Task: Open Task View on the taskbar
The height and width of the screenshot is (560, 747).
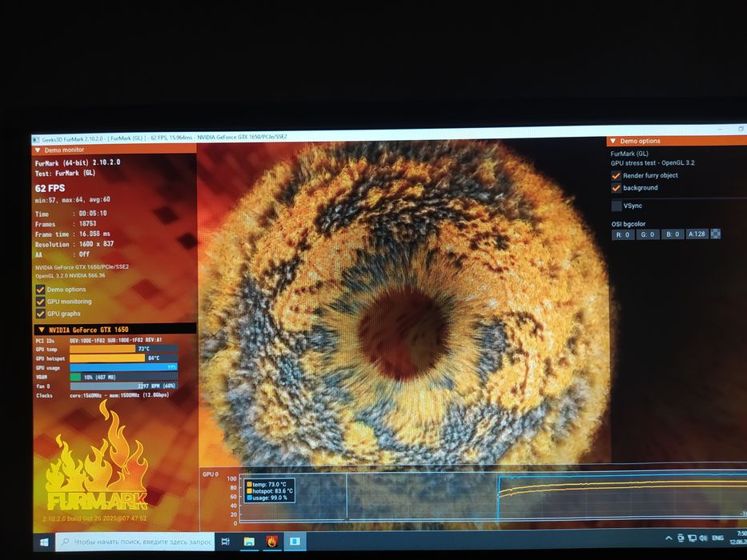Action: (x=226, y=542)
